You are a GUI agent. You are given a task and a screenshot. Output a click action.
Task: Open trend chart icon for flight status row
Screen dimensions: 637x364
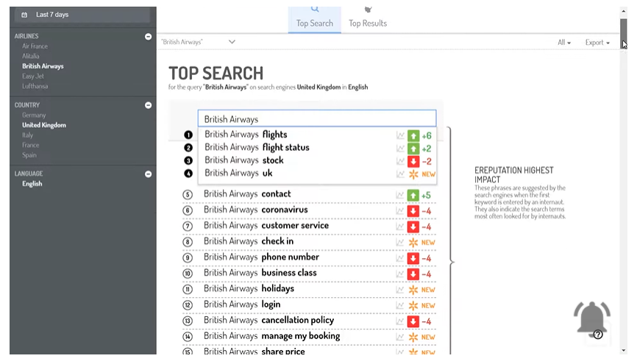[401, 149]
